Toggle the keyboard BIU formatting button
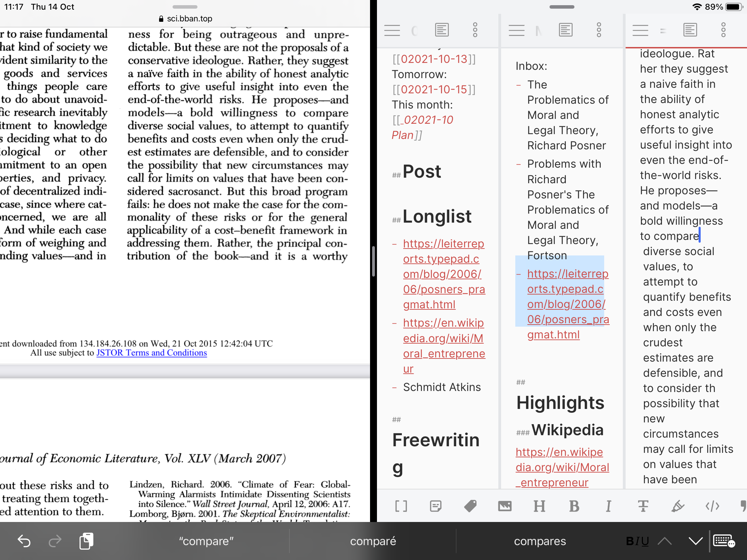Viewport: 747px width, 560px height. pyautogui.click(x=637, y=541)
